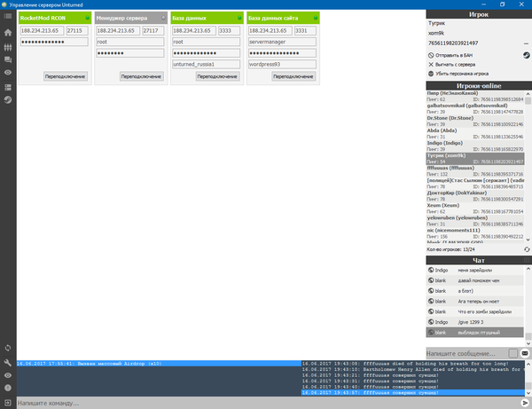
Task: Select the Менеджер сервера panel header
Action: pyautogui.click(x=131, y=18)
